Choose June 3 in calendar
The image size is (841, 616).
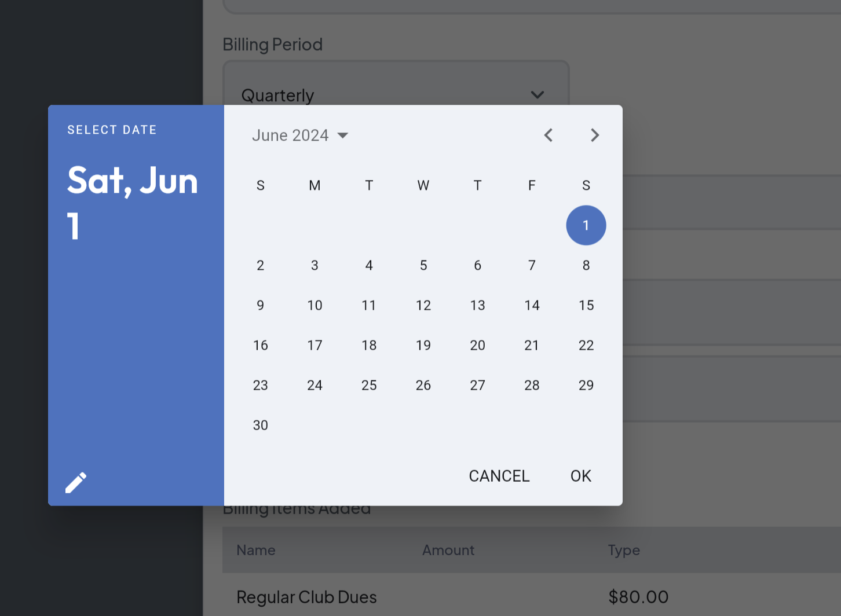pos(315,265)
